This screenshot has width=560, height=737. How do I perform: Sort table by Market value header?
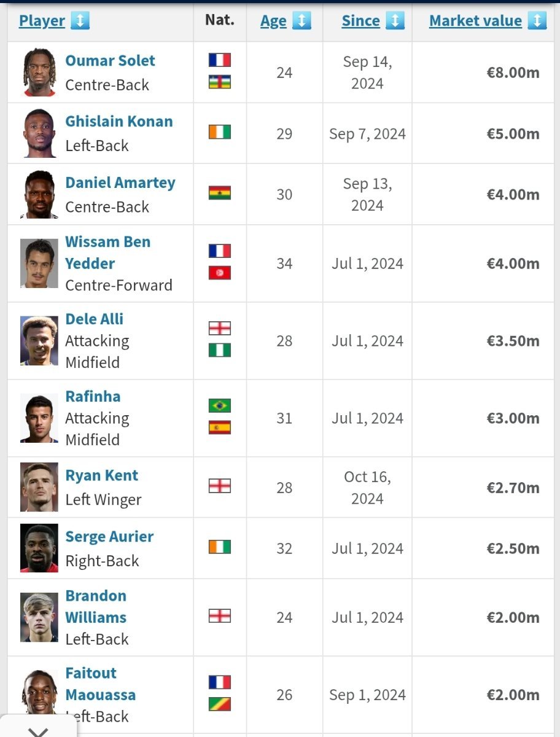point(475,21)
